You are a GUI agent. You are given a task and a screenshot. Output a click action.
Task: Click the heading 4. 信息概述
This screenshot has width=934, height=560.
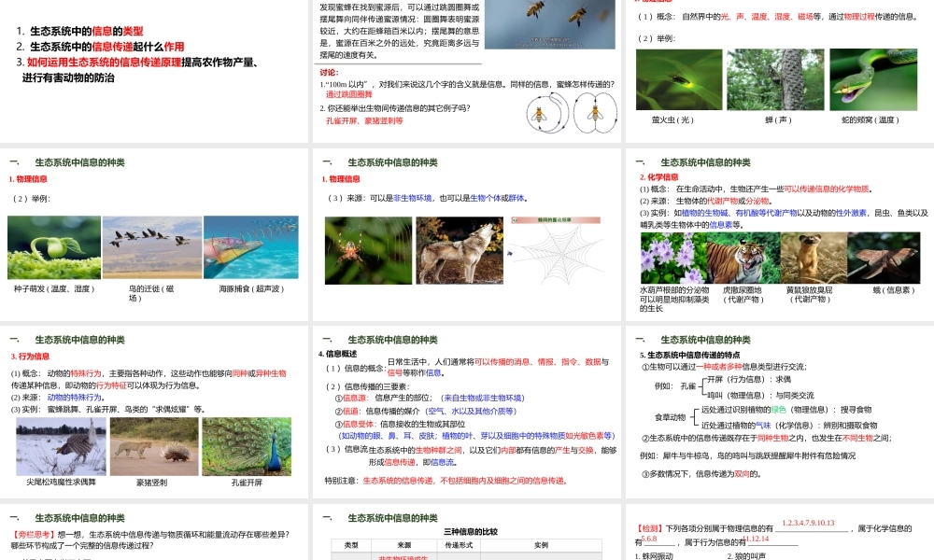(x=338, y=354)
